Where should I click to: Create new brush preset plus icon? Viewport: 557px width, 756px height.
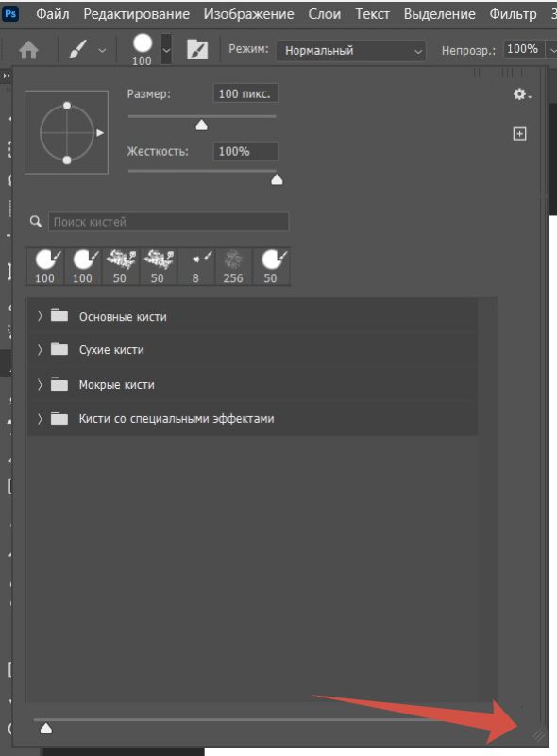(x=519, y=134)
